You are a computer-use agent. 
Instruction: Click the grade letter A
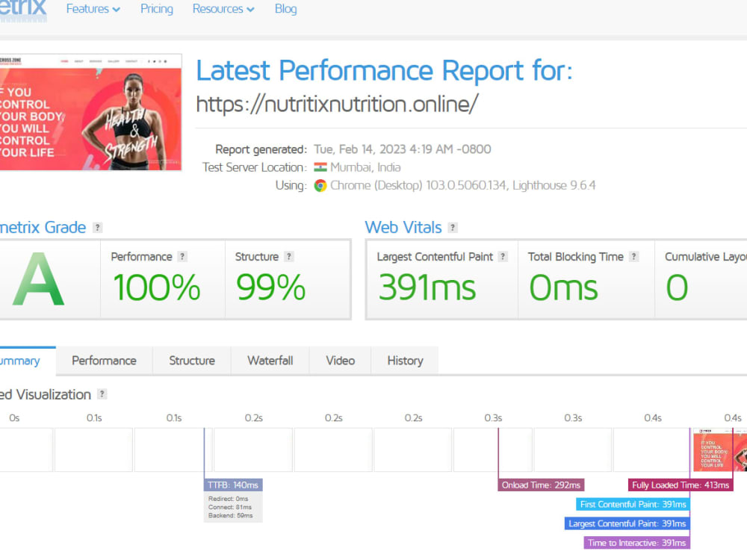(x=38, y=279)
